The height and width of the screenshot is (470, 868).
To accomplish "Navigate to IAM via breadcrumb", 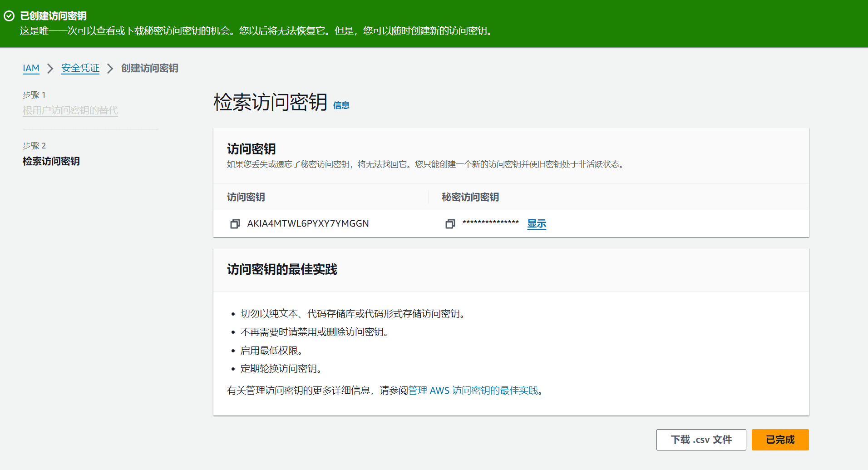I will pos(31,68).
